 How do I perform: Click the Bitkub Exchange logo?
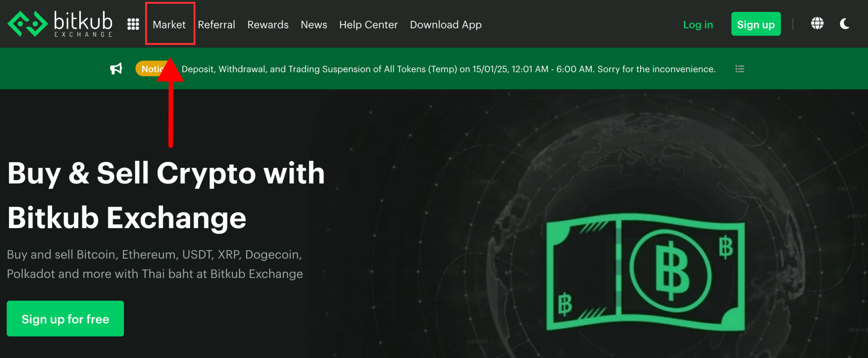60,24
